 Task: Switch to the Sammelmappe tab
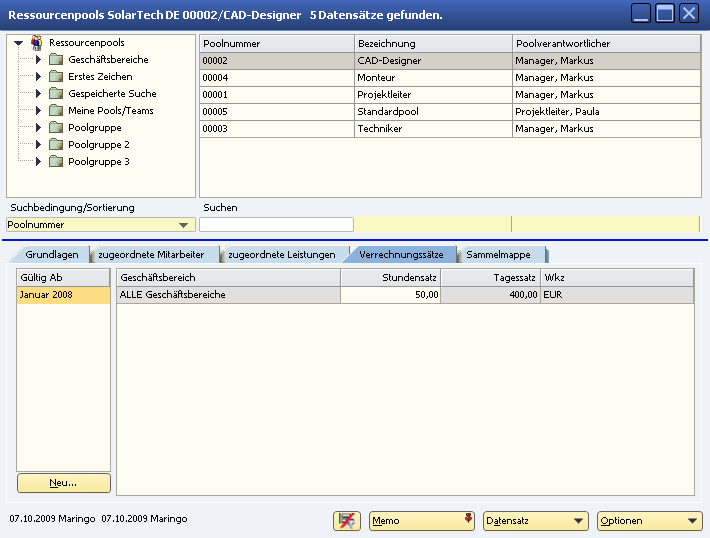499,255
